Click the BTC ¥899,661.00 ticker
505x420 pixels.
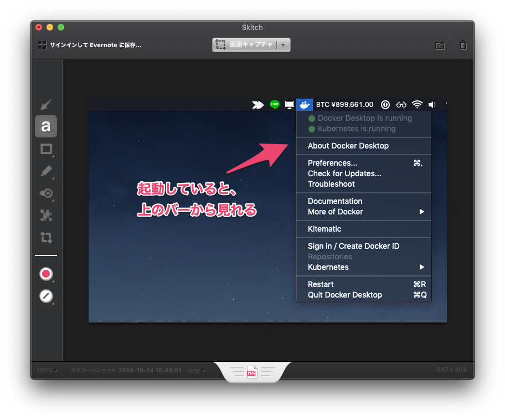[x=344, y=105]
